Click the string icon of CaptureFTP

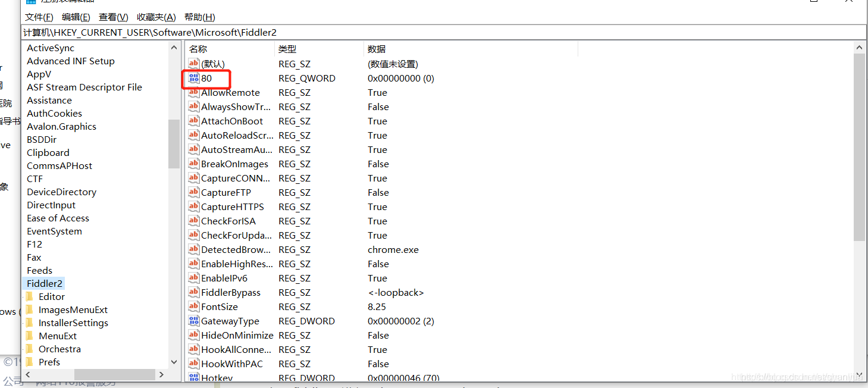[193, 192]
